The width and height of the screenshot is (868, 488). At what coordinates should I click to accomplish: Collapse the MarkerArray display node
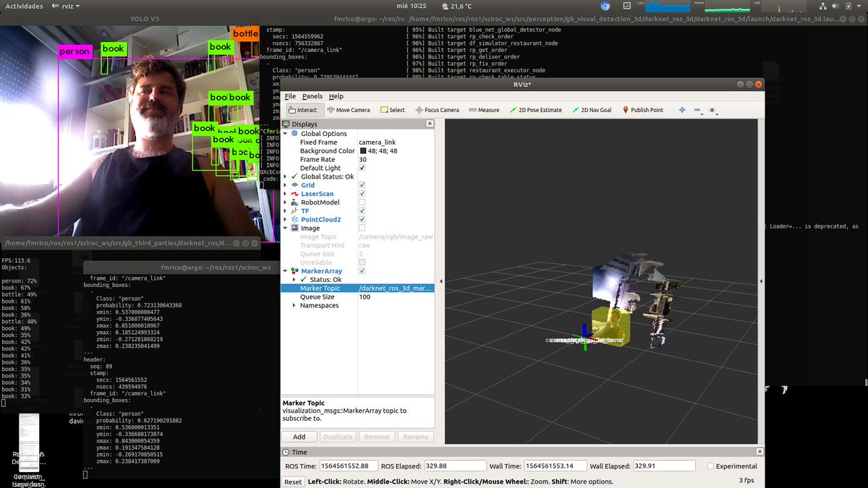point(285,271)
